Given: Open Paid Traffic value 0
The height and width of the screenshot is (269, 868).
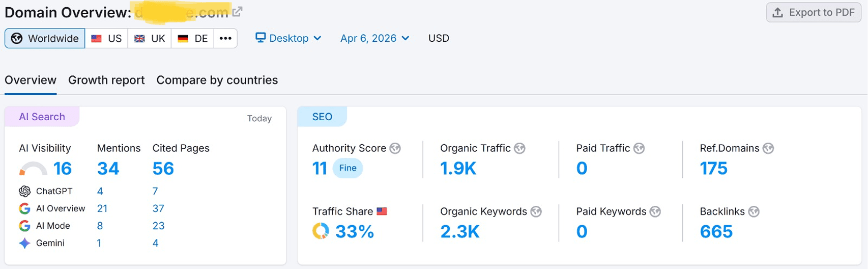Looking at the screenshot, I should point(582,168).
